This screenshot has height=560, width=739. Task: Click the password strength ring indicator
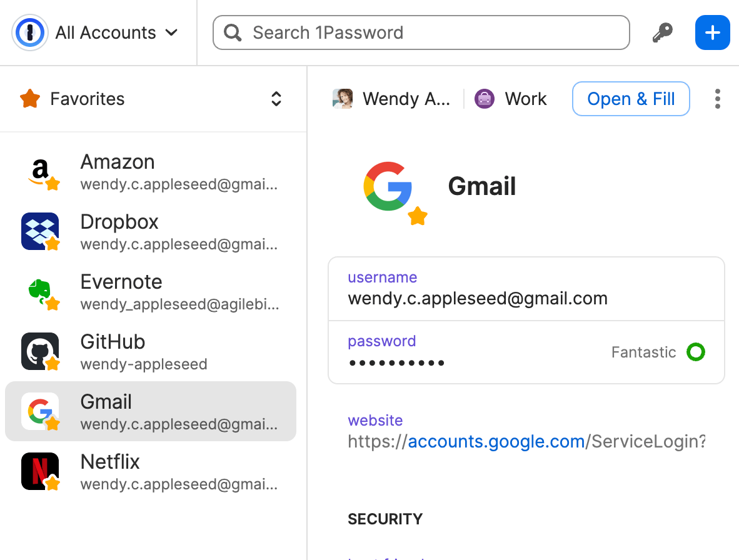point(695,352)
